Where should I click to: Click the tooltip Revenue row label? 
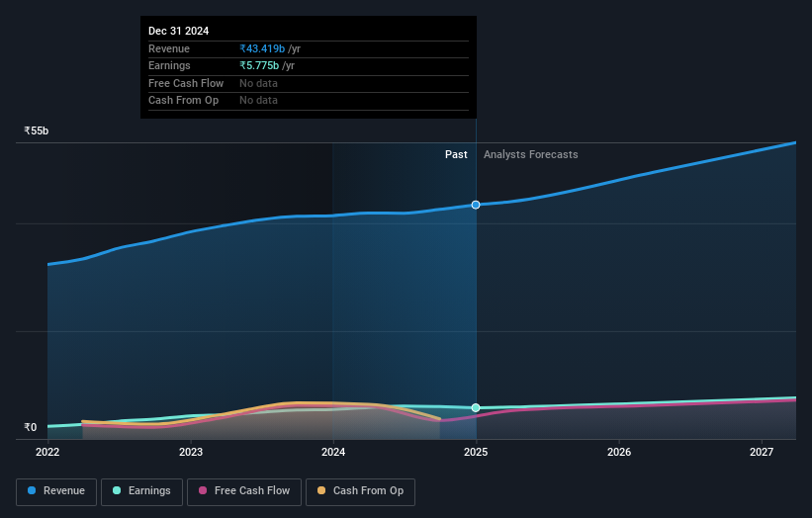point(169,48)
